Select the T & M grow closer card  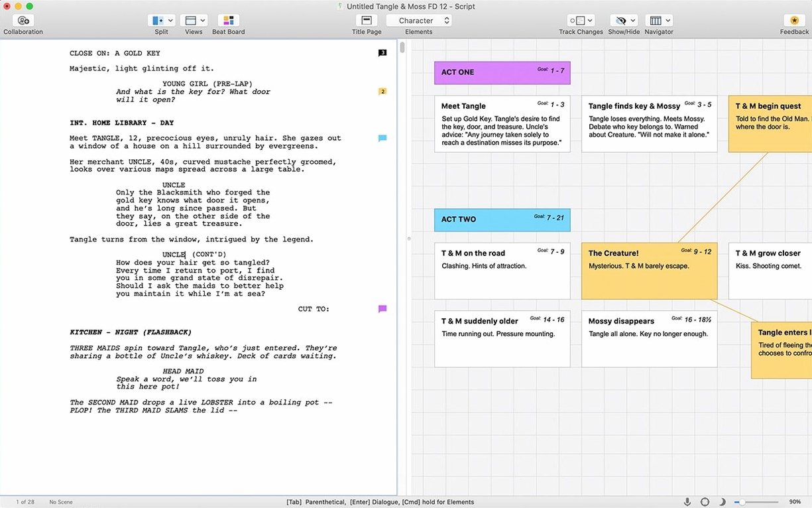click(x=770, y=271)
